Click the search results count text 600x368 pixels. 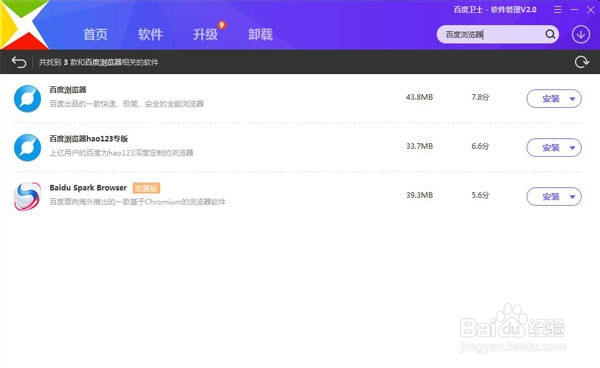(x=99, y=62)
